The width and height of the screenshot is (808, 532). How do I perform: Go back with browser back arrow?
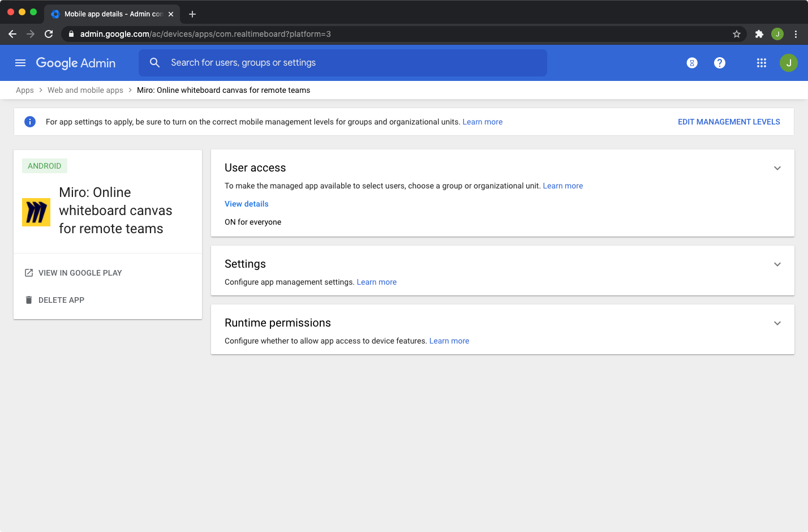coord(12,34)
